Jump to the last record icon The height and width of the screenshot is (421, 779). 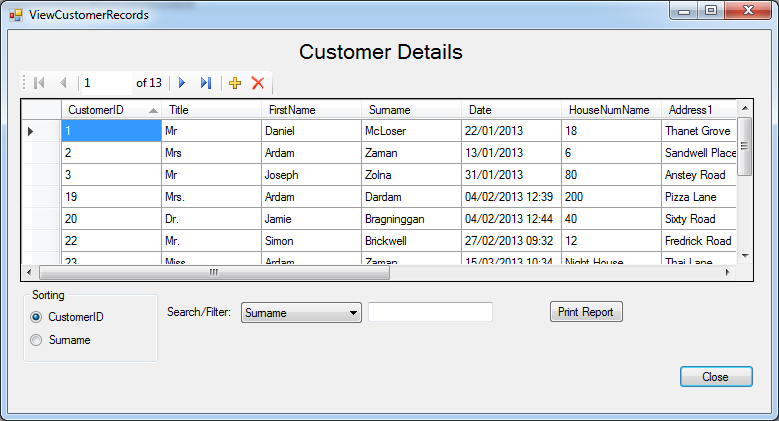click(206, 83)
